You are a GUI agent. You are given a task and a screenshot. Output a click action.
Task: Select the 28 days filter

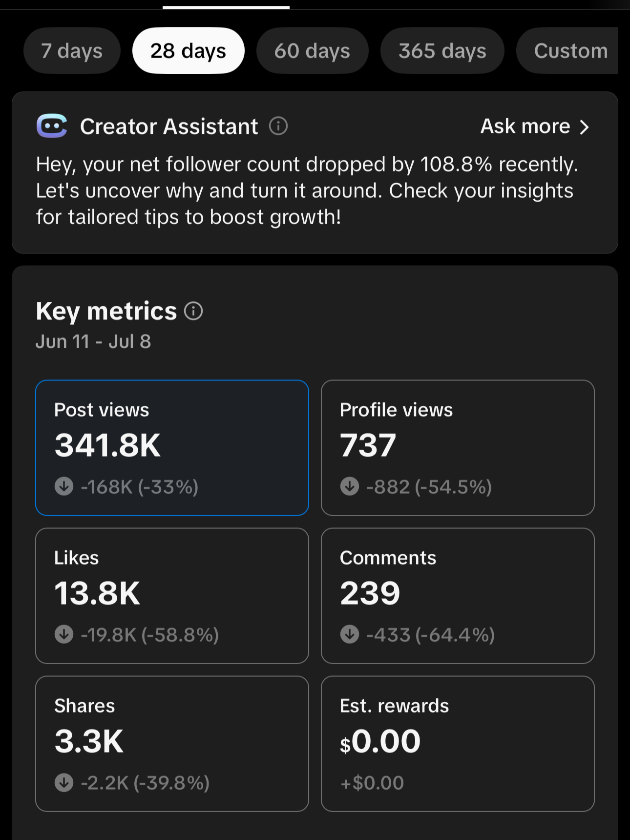click(188, 51)
